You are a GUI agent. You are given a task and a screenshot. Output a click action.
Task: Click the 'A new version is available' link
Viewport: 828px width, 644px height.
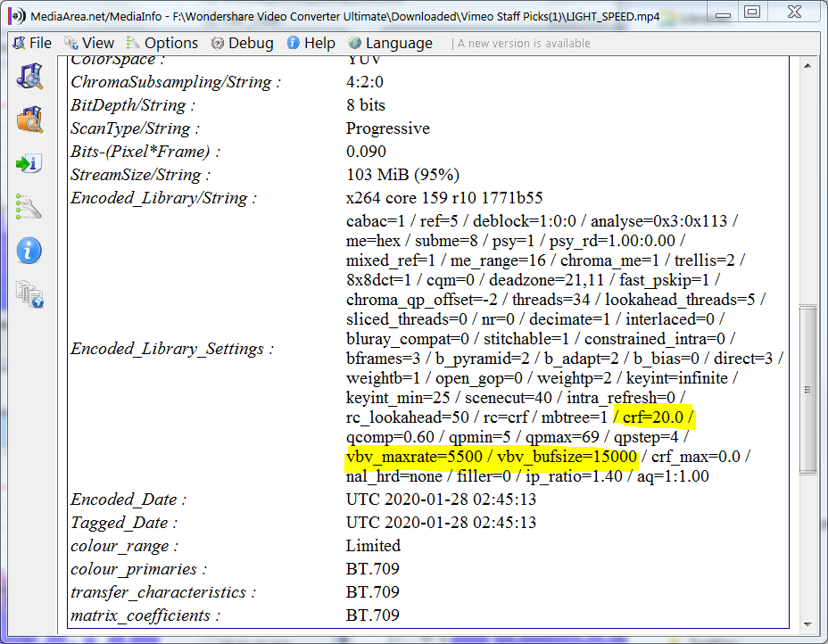(524, 44)
